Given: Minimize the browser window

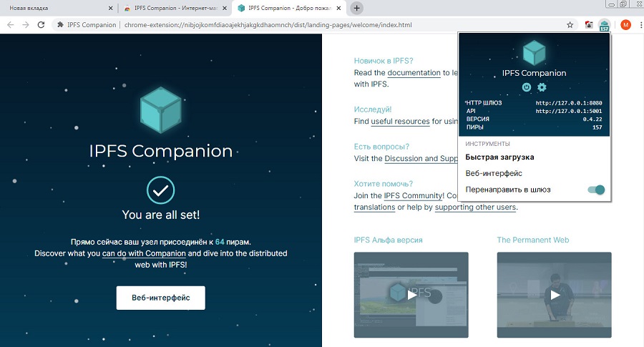Looking at the screenshot, I should [x=612, y=4].
